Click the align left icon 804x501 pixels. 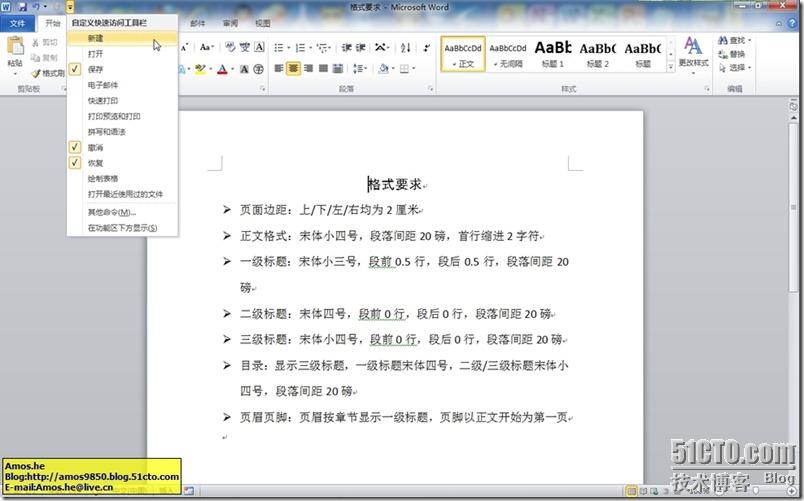(x=278, y=68)
